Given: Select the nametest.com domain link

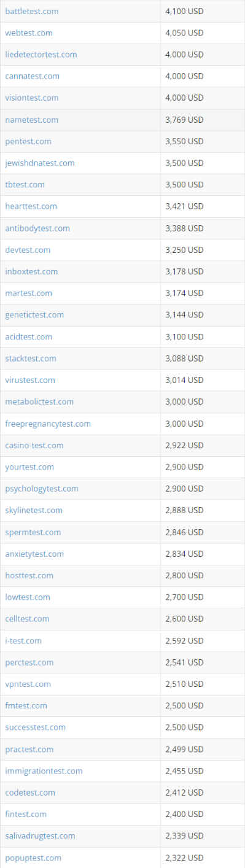Looking at the screenshot, I should click(x=32, y=120).
